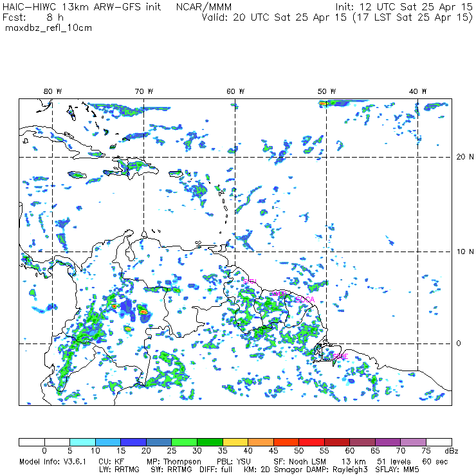Click the cyan 5–10 dBZ legend swatch

82,442
